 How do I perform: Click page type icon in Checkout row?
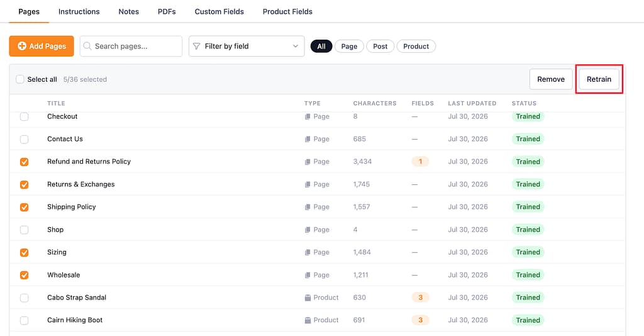coord(307,116)
